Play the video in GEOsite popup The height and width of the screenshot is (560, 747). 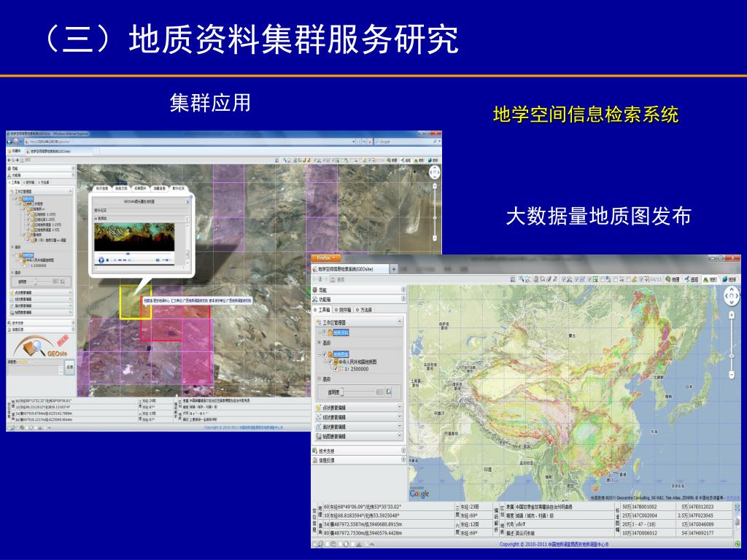click(x=101, y=260)
